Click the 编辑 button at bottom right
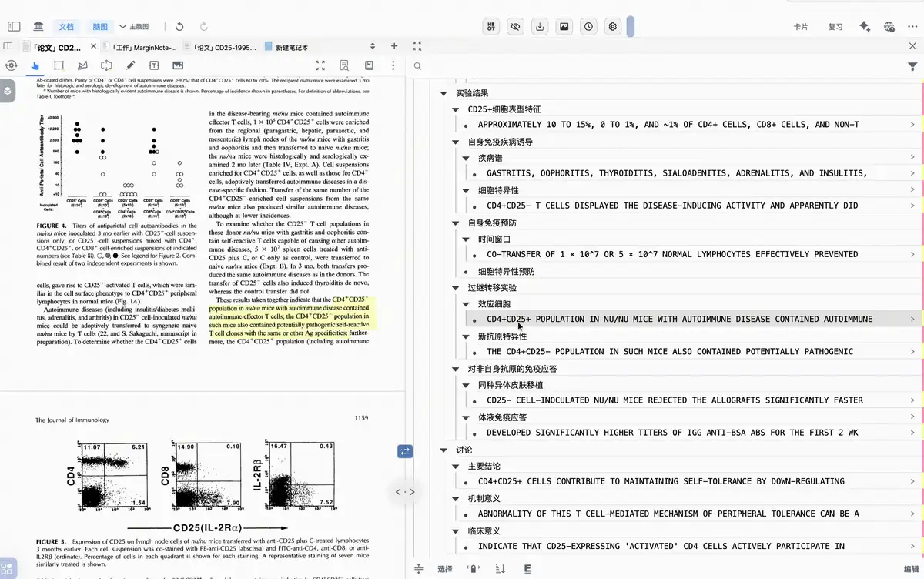Viewport: 924px width, 579px height. [x=912, y=569]
